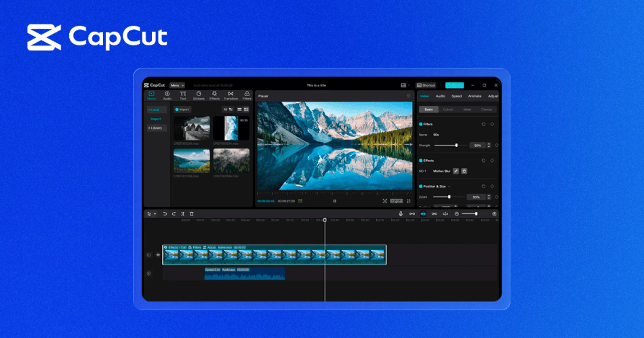Open the Shortcut button
644x338 pixels.
pos(426,85)
